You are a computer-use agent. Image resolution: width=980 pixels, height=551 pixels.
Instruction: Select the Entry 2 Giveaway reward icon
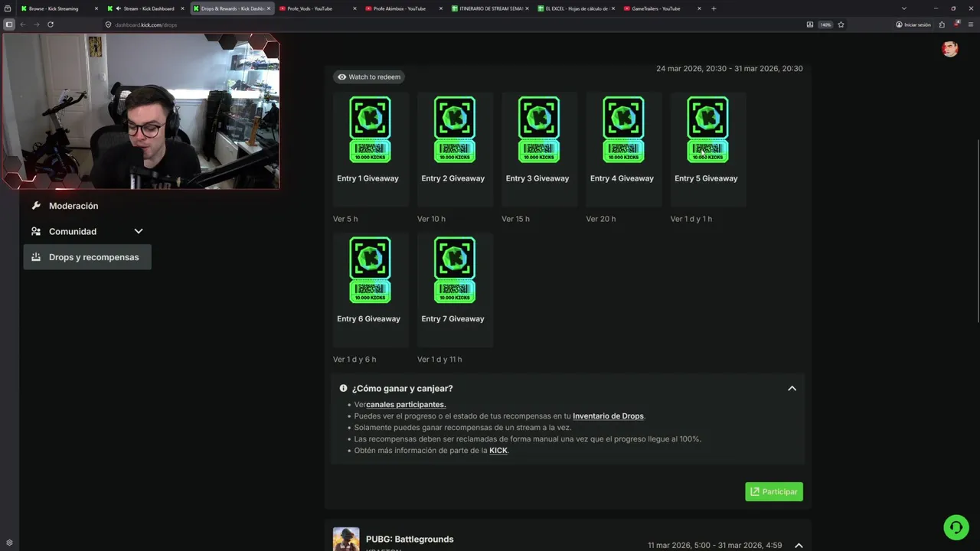pos(455,129)
